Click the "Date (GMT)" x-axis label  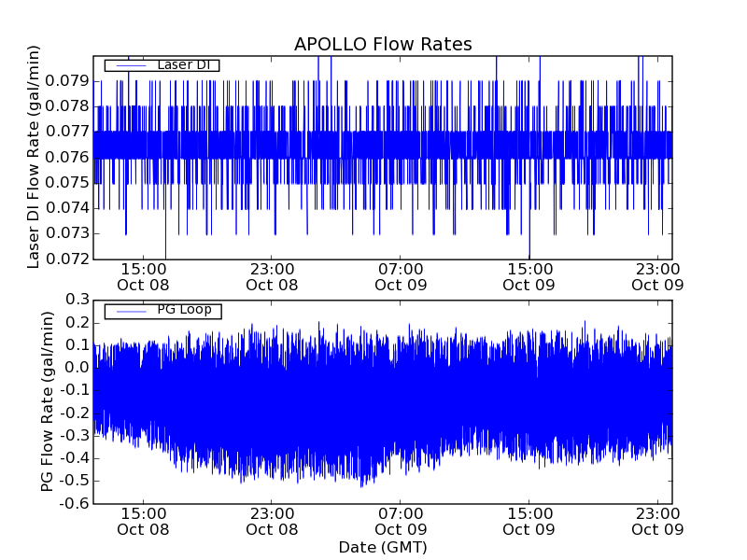click(383, 548)
